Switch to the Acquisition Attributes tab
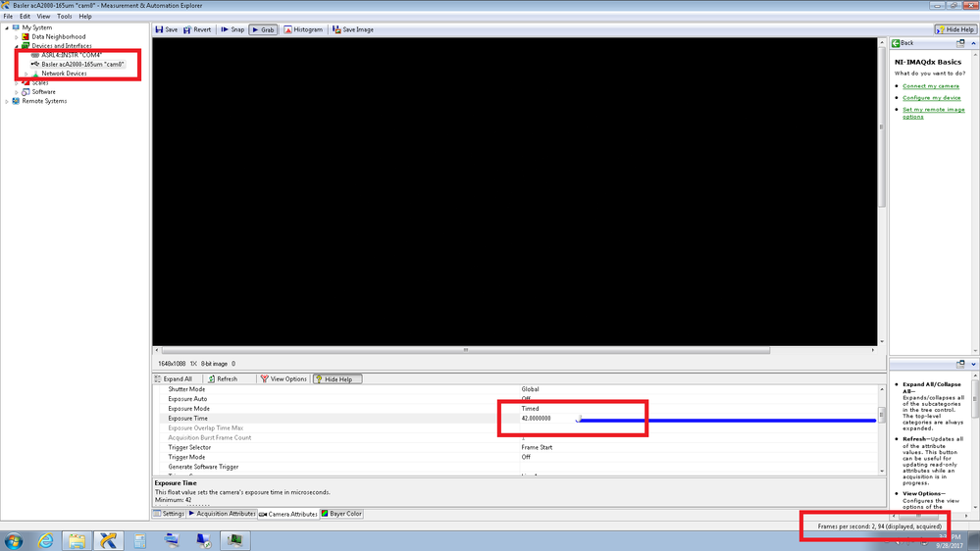 [x=222, y=514]
